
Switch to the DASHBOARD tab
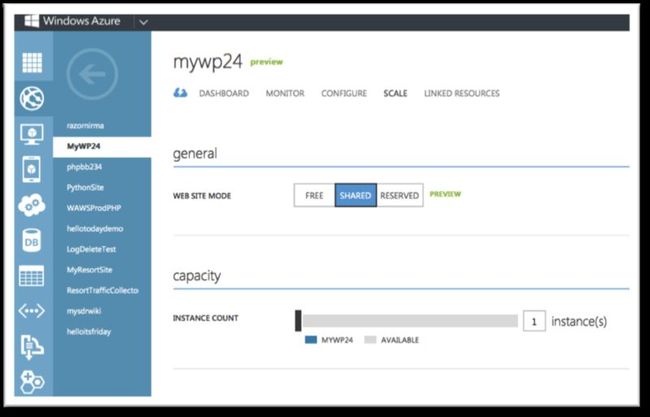[224, 93]
